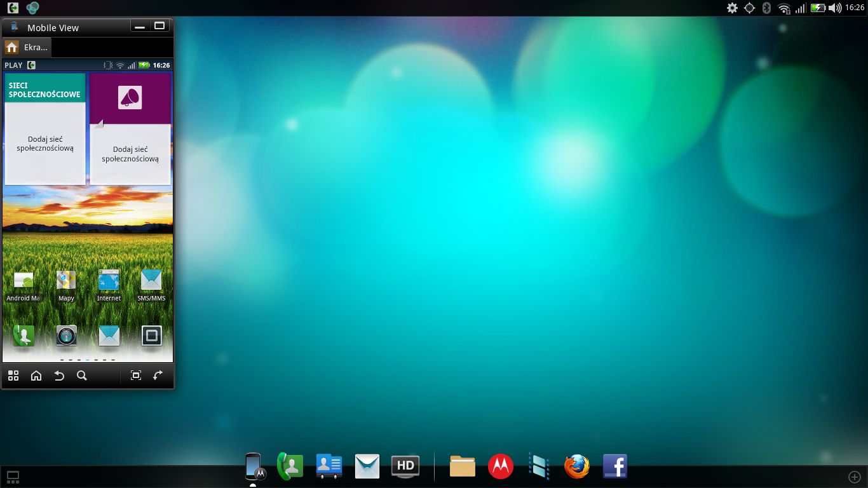Click the 16:26 clock in top bar
The height and width of the screenshot is (488, 868).
(x=855, y=8)
